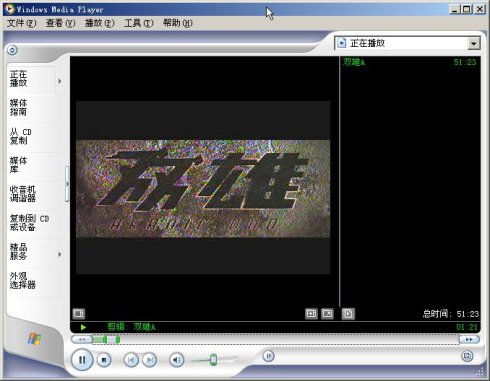Toggle the visualization options button below video
Screen dimensions: 490x381
(x=79, y=313)
